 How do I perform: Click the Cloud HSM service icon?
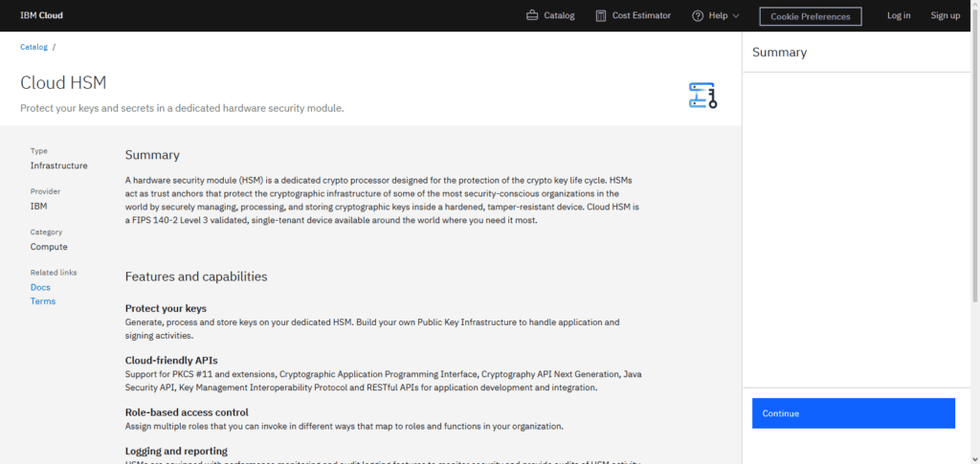pos(703,96)
